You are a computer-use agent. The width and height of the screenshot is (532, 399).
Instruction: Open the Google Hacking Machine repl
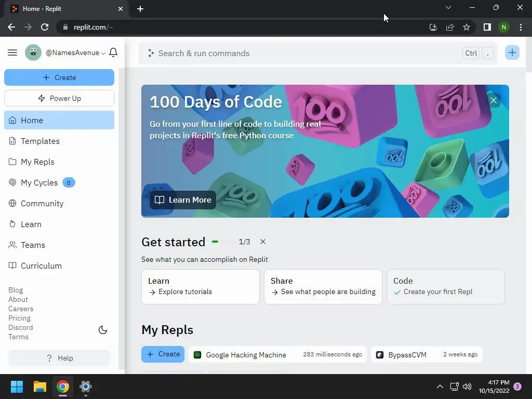click(277, 354)
